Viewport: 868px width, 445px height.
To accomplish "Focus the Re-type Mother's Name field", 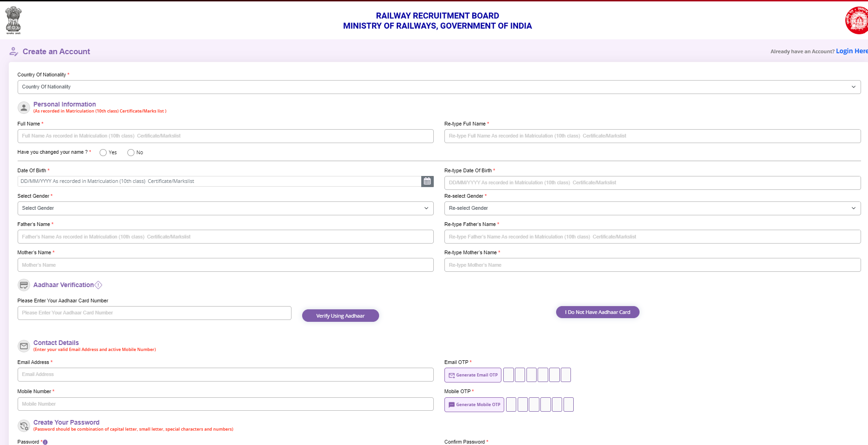I will click(653, 265).
